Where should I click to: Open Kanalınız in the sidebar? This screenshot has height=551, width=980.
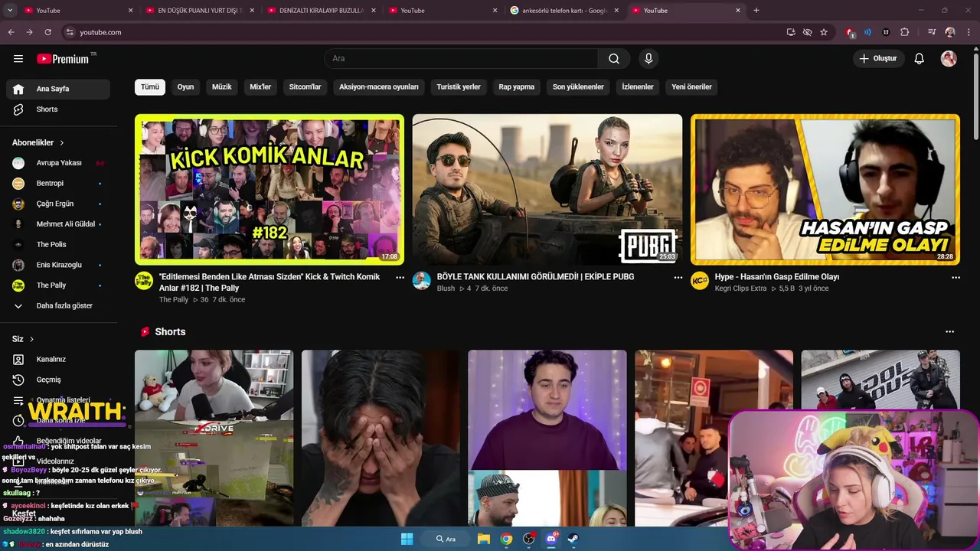click(58, 359)
